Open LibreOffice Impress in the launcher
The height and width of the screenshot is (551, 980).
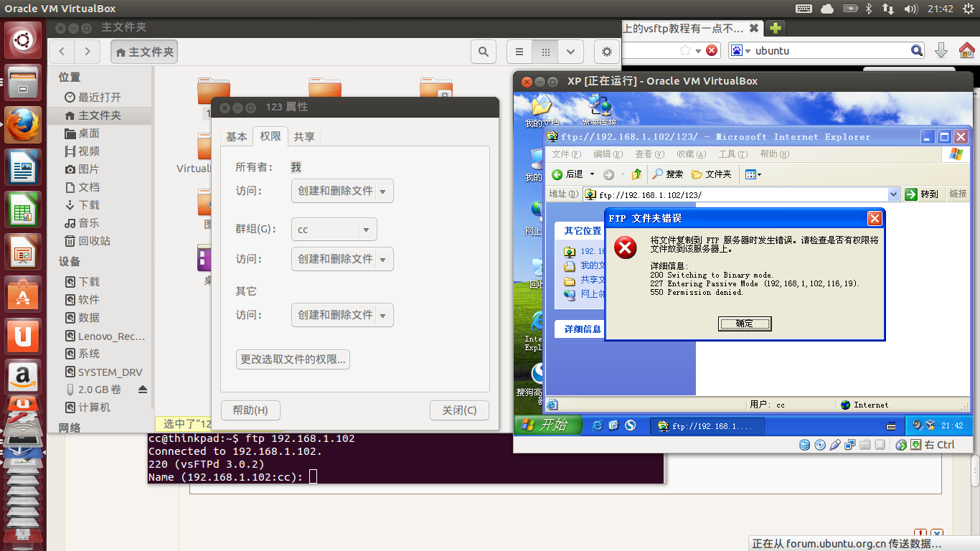23,252
